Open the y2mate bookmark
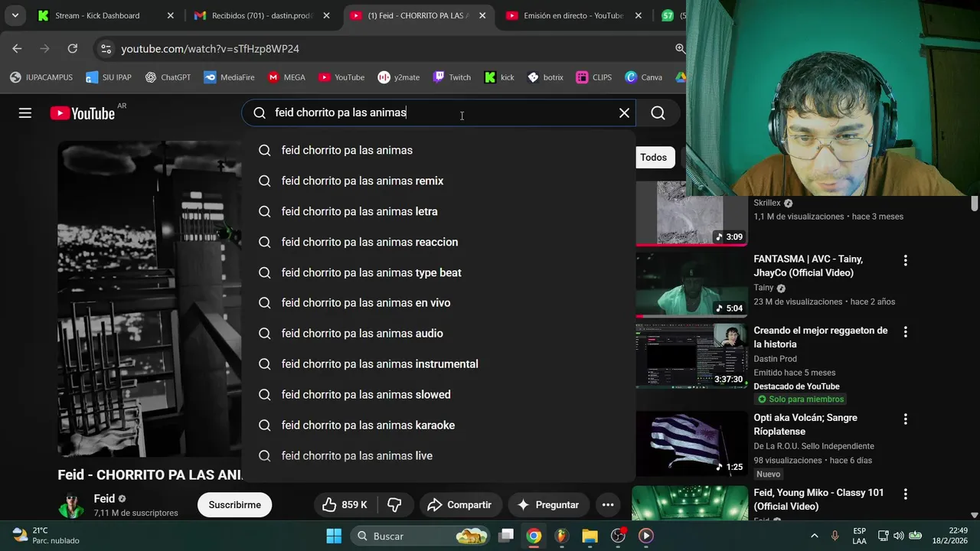Screen dimensions: 980x551 tap(399, 77)
